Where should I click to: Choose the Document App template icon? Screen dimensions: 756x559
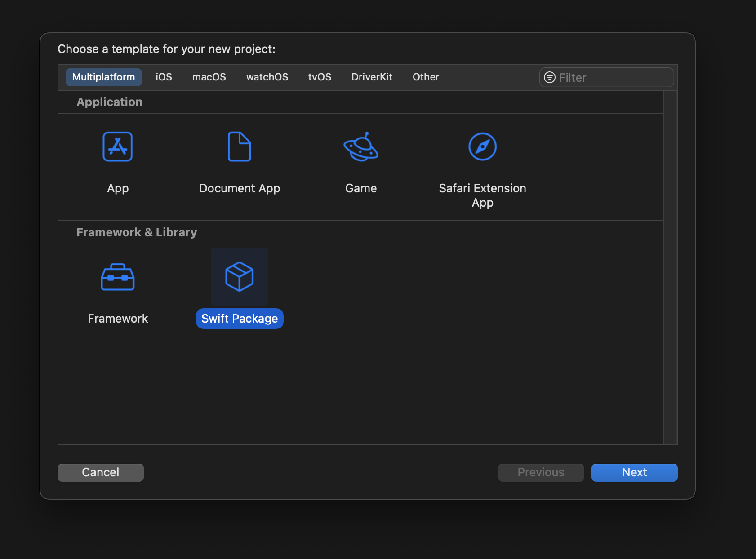click(x=240, y=146)
